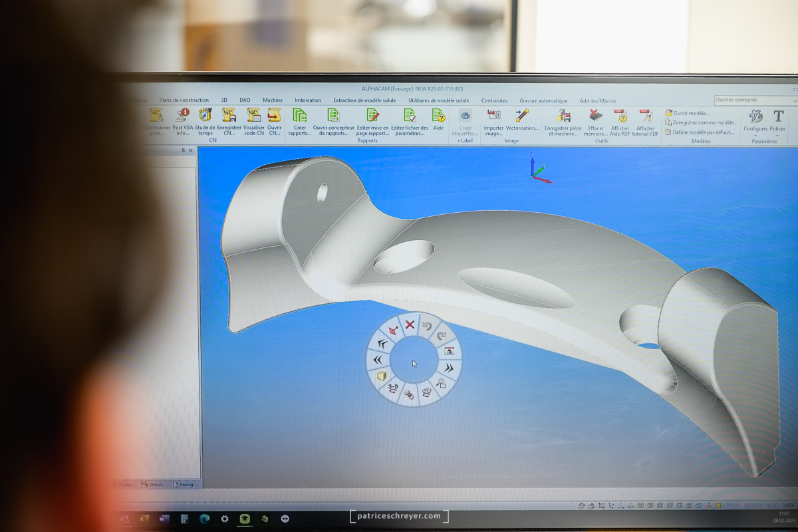Click Enregistrer comme modèle
The width and height of the screenshot is (798, 532).
pyautogui.click(x=701, y=122)
